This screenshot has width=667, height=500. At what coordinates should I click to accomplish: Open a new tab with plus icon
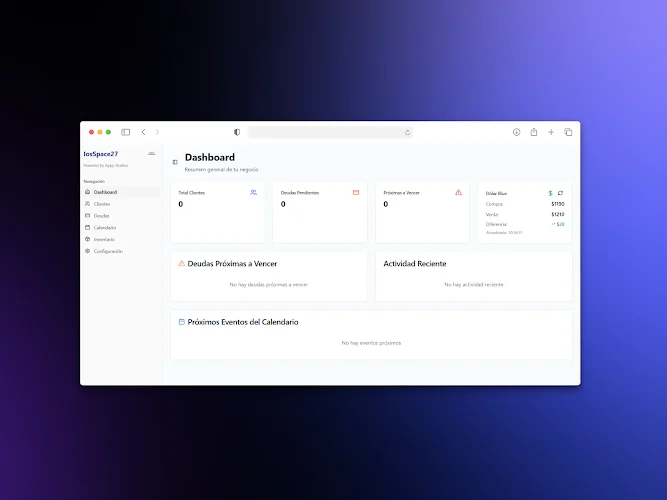coord(551,132)
